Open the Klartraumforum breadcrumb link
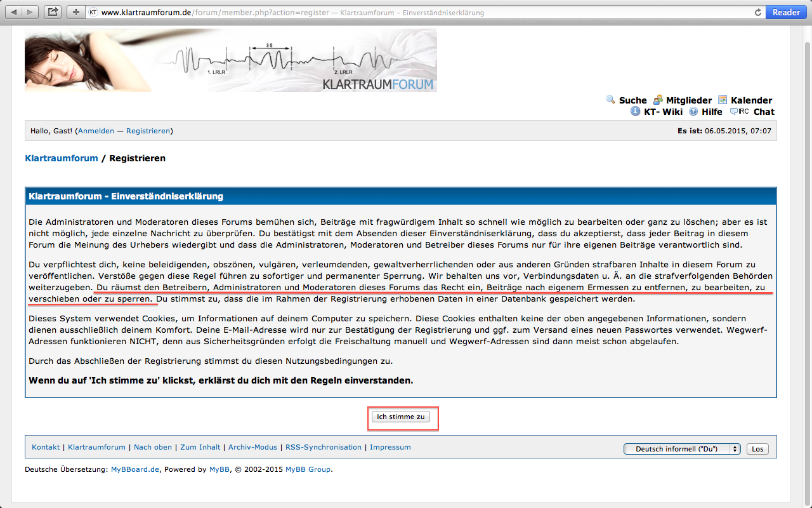 pos(62,158)
